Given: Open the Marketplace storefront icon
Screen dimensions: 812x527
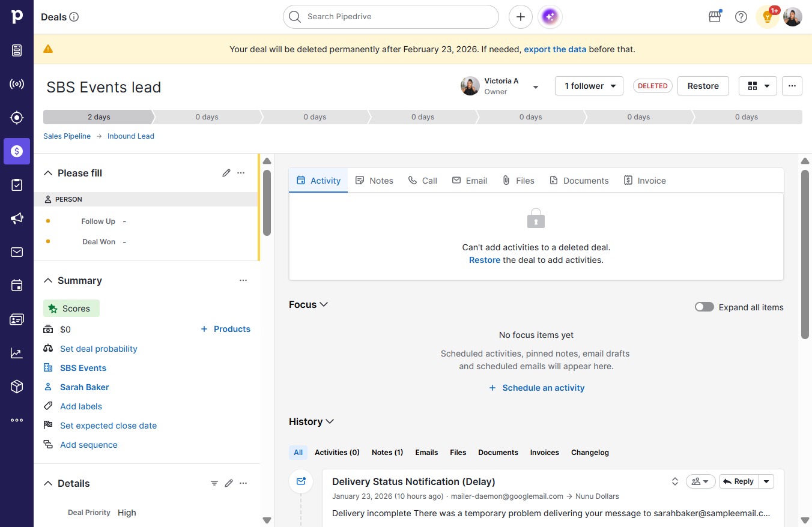Looking at the screenshot, I should point(715,17).
